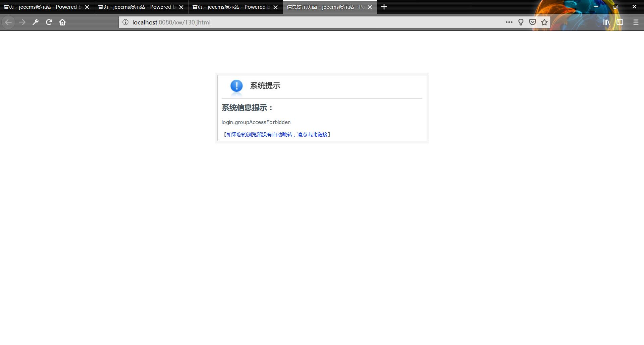Click the lightbulb icon in address bar
644x345 pixels.
tap(521, 22)
